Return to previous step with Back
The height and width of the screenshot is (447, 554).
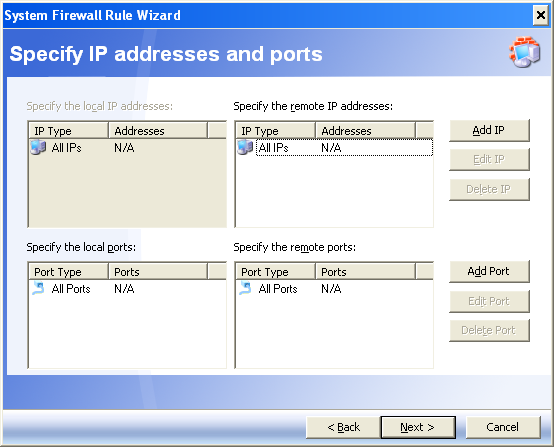(343, 427)
